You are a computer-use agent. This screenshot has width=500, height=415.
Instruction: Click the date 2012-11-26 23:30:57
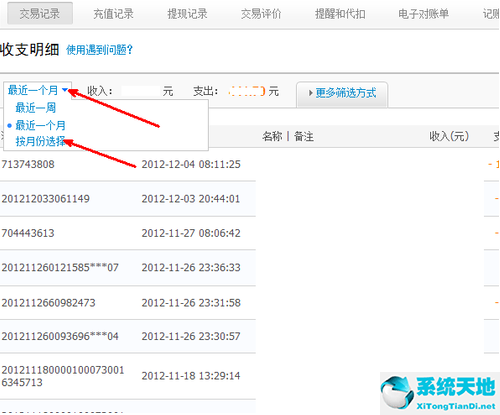(x=191, y=336)
